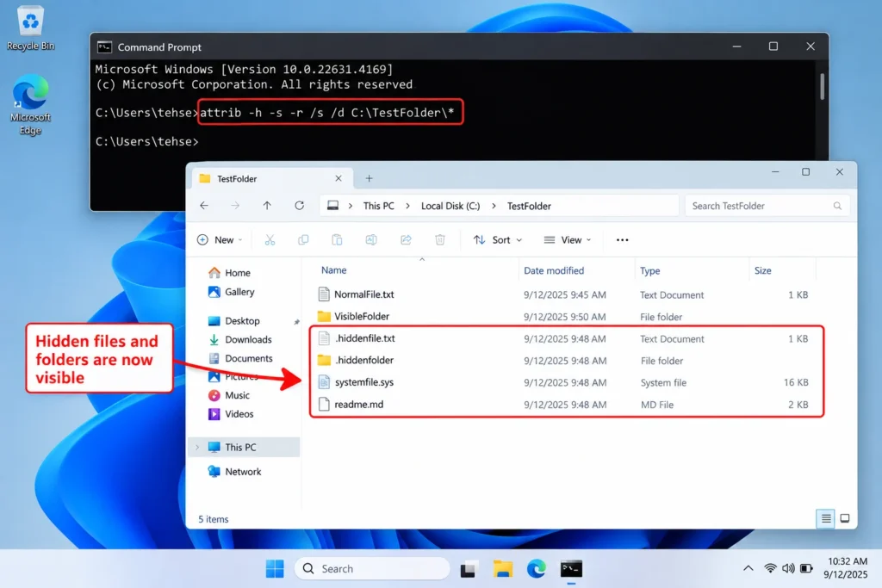Show hidden tray icons chevron
The width and height of the screenshot is (882, 588).
coord(748,568)
